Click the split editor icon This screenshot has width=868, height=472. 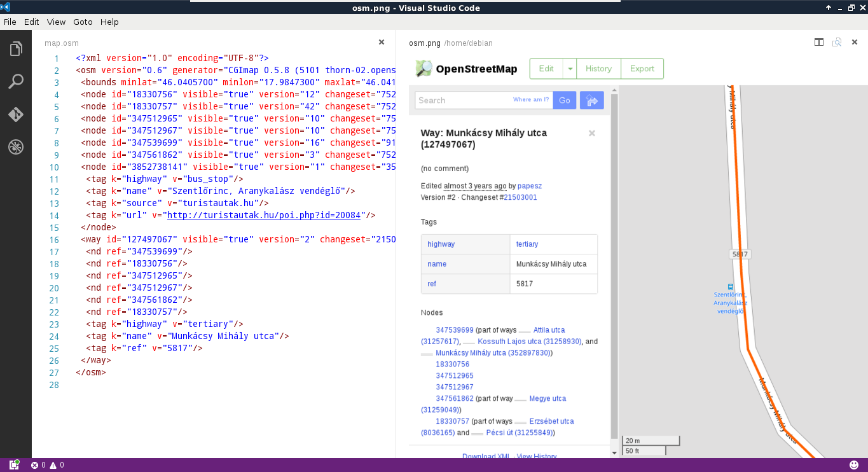click(x=819, y=43)
